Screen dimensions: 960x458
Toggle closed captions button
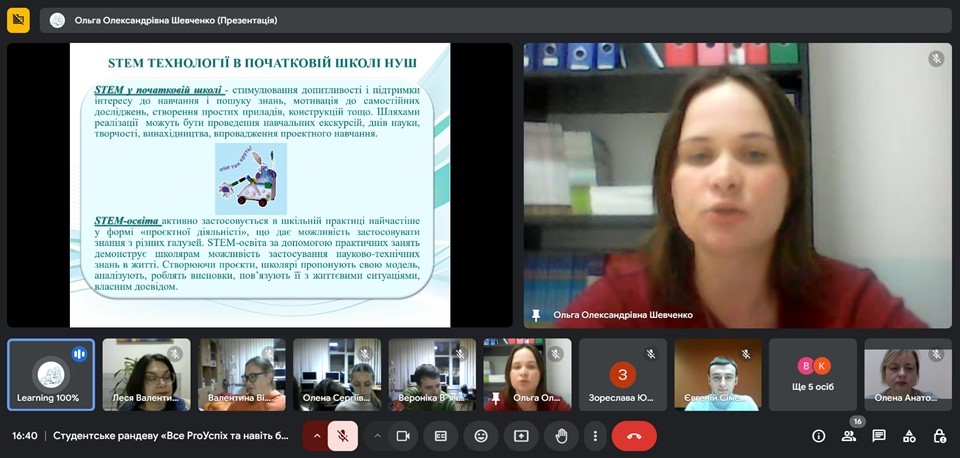441,436
